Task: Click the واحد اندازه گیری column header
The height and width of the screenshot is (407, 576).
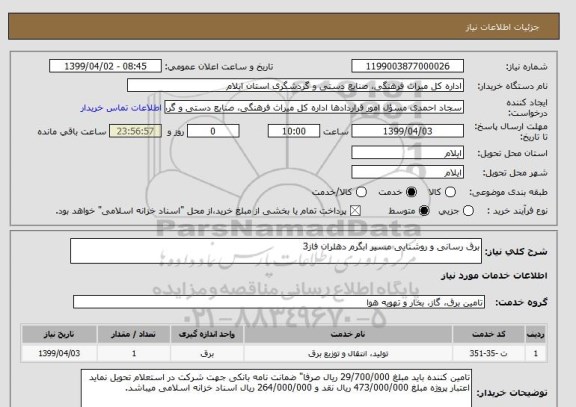Action: (207, 334)
